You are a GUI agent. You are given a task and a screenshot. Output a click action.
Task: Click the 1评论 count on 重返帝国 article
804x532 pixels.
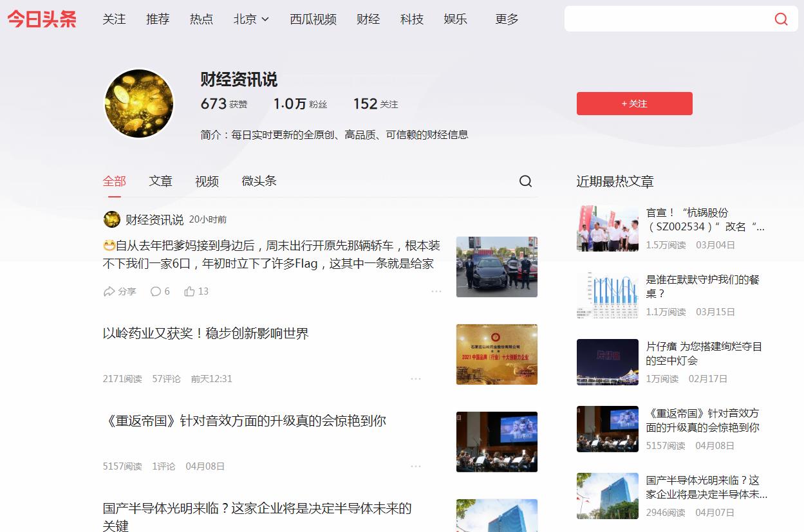coord(164,466)
